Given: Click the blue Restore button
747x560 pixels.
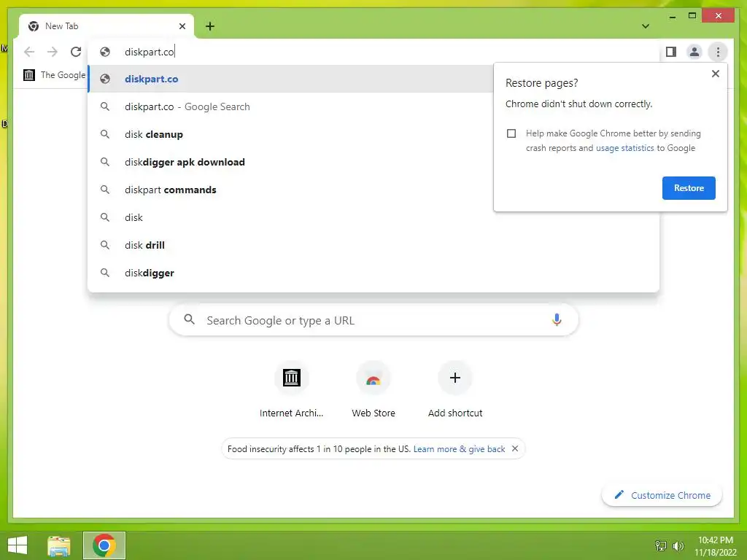Looking at the screenshot, I should pyautogui.click(x=689, y=188).
